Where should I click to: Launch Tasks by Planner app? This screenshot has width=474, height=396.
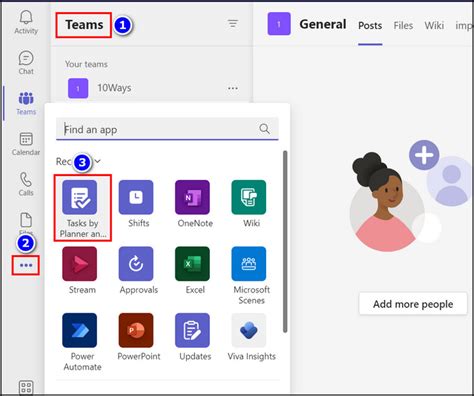(83, 208)
